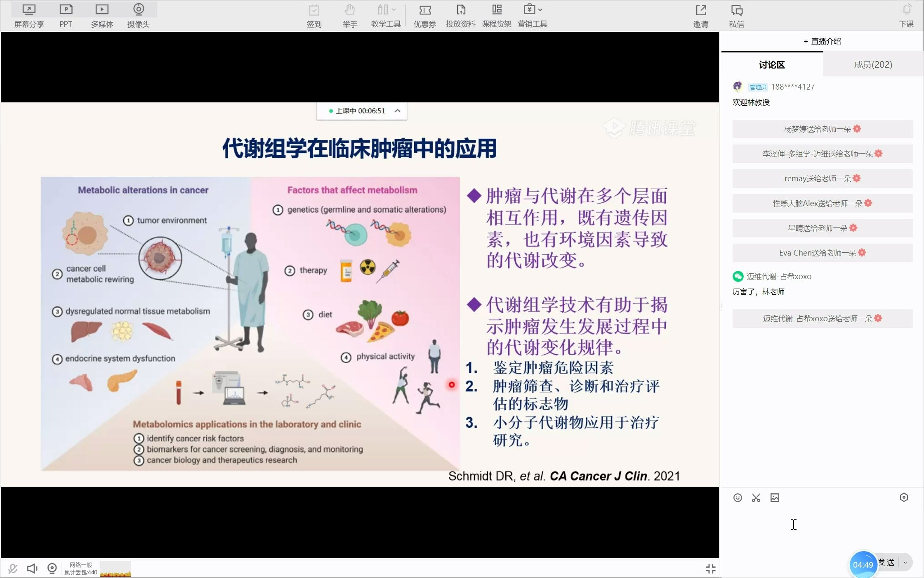The height and width of the screenshot is (578, 924).
Task: Turn on the 摄像头 camera
Action: click(x=138, y=16)
